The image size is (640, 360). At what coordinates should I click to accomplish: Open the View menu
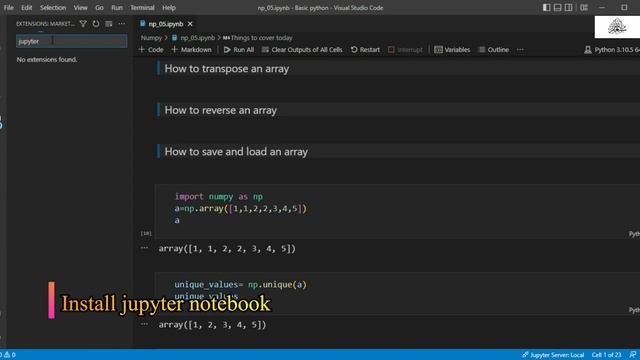(80, 8)
